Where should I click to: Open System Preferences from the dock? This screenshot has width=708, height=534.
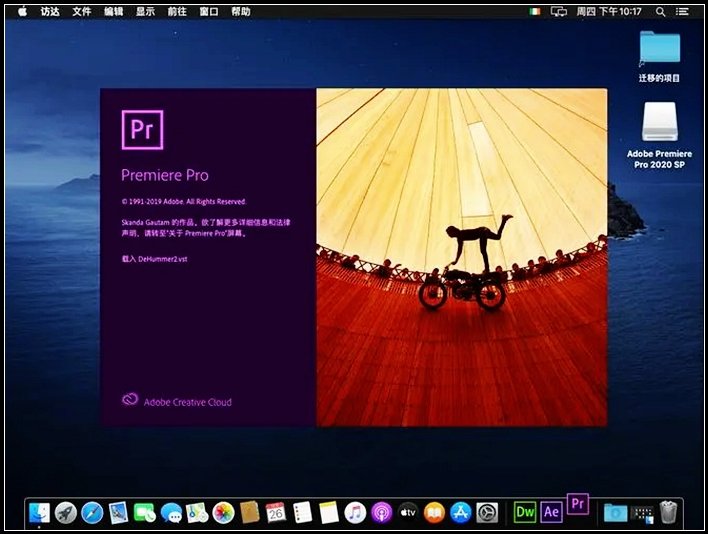487,513
